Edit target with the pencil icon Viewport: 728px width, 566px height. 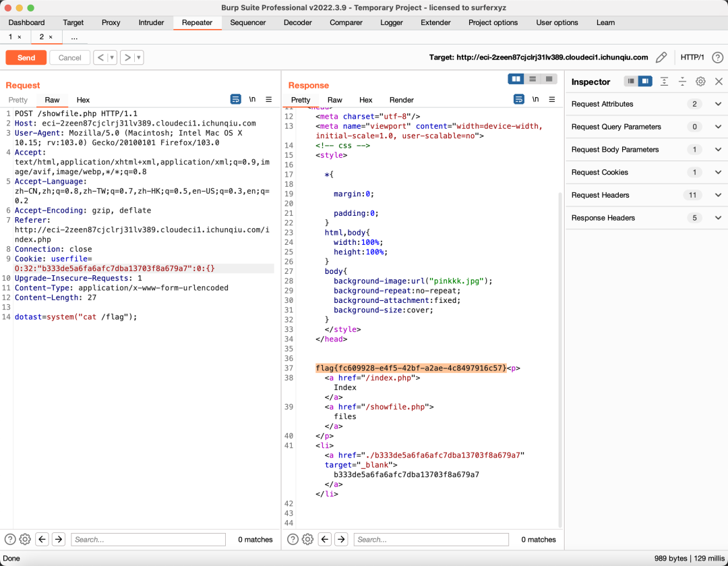pyautogui.click(x=661, y=57)
